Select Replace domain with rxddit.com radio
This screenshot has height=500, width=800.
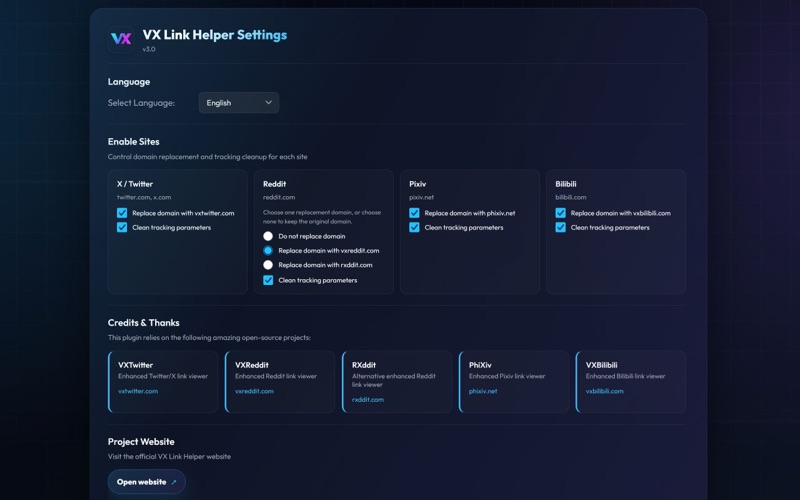(268, 265)
